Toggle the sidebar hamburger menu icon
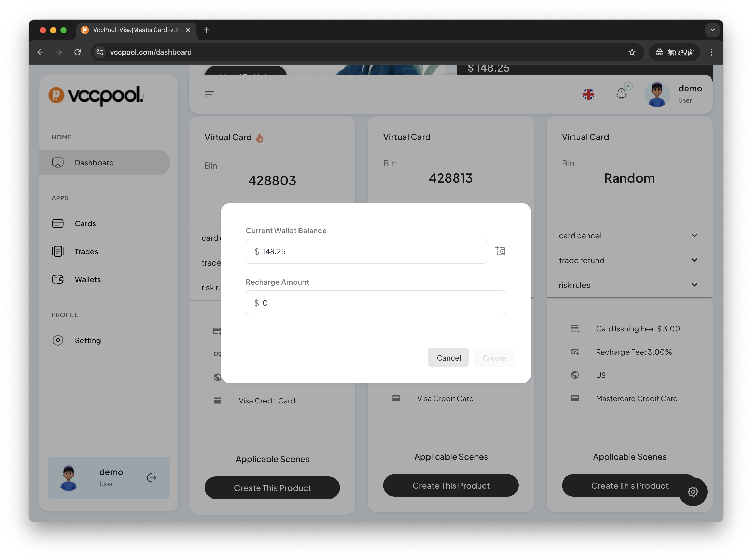This screenshot has height=560, width=752. (210, 94)
